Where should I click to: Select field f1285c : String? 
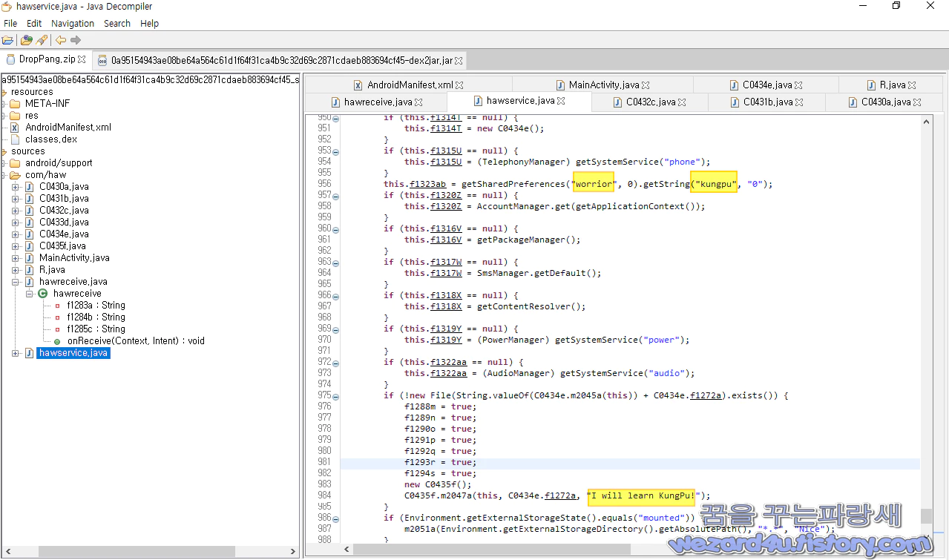coord(96,329)
